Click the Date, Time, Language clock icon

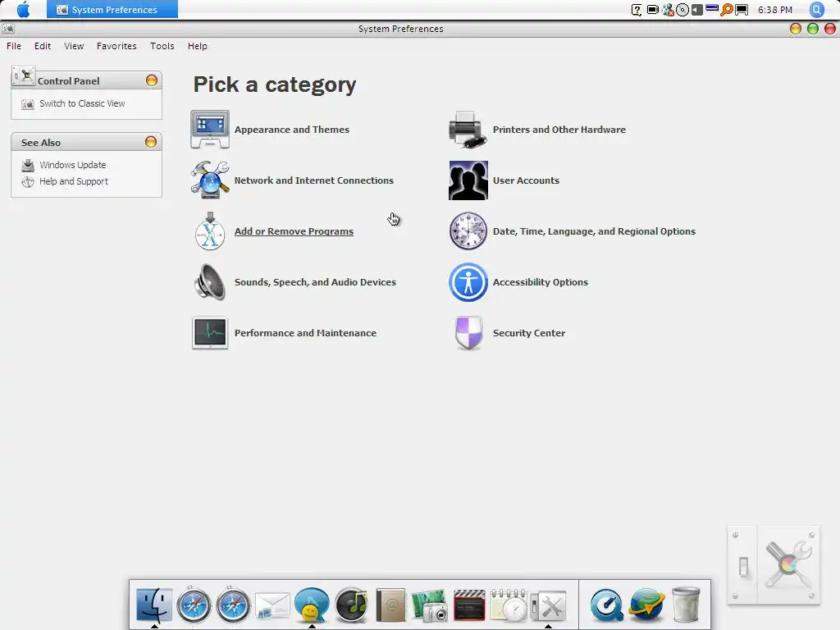[x=468, y=231]
